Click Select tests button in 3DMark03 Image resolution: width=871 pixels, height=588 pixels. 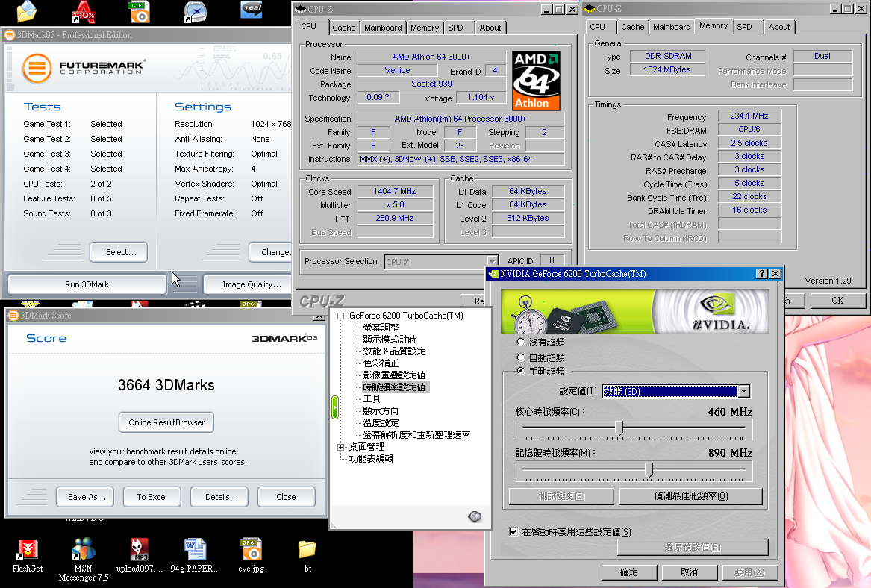coord(119,252)
